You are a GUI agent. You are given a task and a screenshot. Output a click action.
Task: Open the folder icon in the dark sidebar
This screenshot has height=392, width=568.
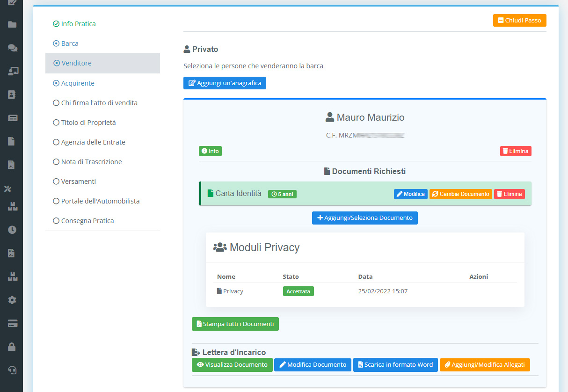12,24
